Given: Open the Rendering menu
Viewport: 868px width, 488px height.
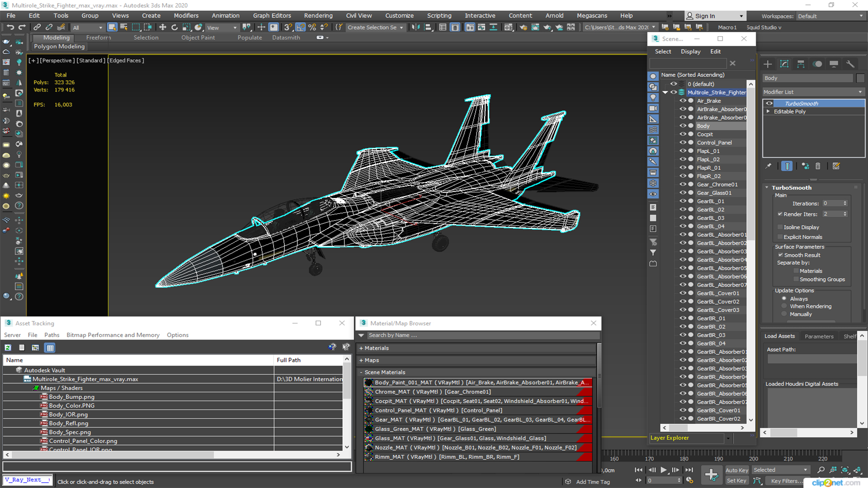Looking at the screenshot, I should pos(318,15).
